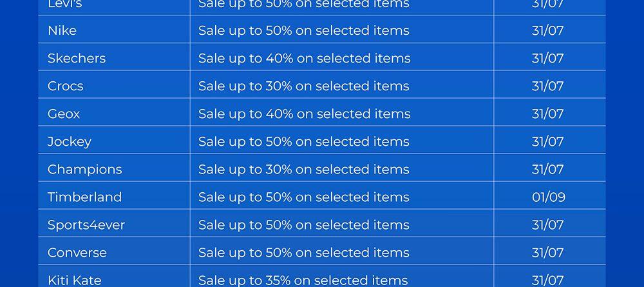
Task: Select the Sports4ever brand cell
Action: (86, 224)
